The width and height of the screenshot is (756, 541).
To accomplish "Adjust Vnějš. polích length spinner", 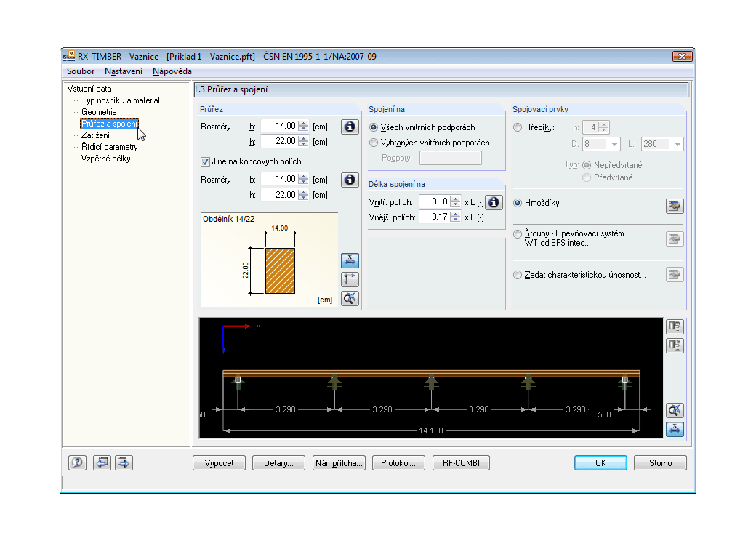I will 454,217.
